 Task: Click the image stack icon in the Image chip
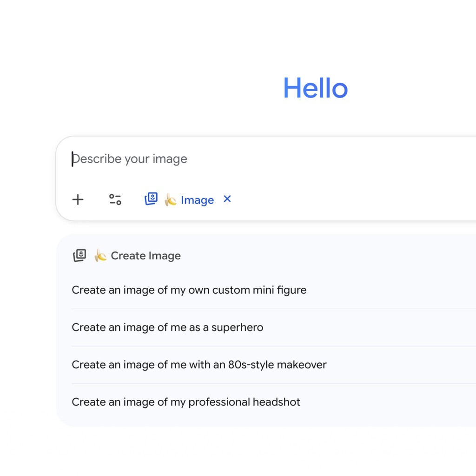click(x=151, y=199)
